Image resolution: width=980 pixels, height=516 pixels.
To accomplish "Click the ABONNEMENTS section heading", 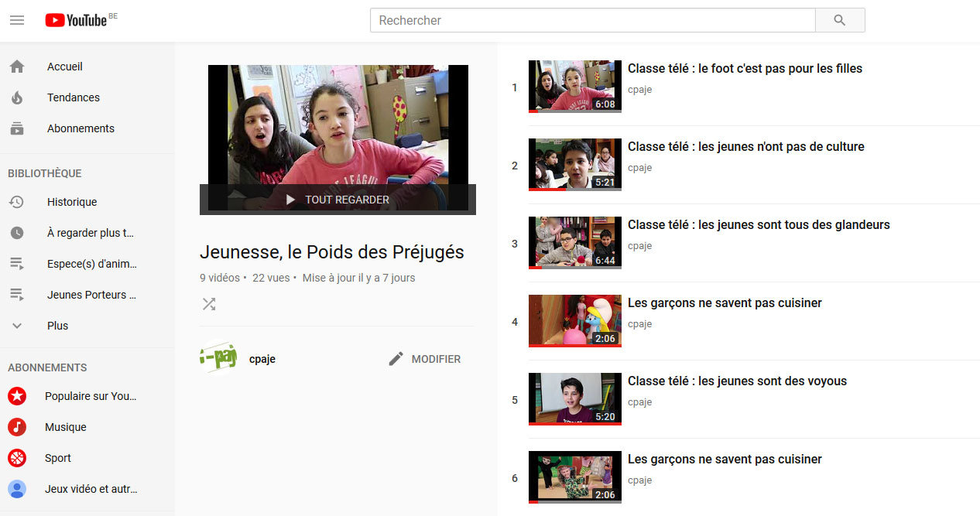I will click(x=47, y=367).
